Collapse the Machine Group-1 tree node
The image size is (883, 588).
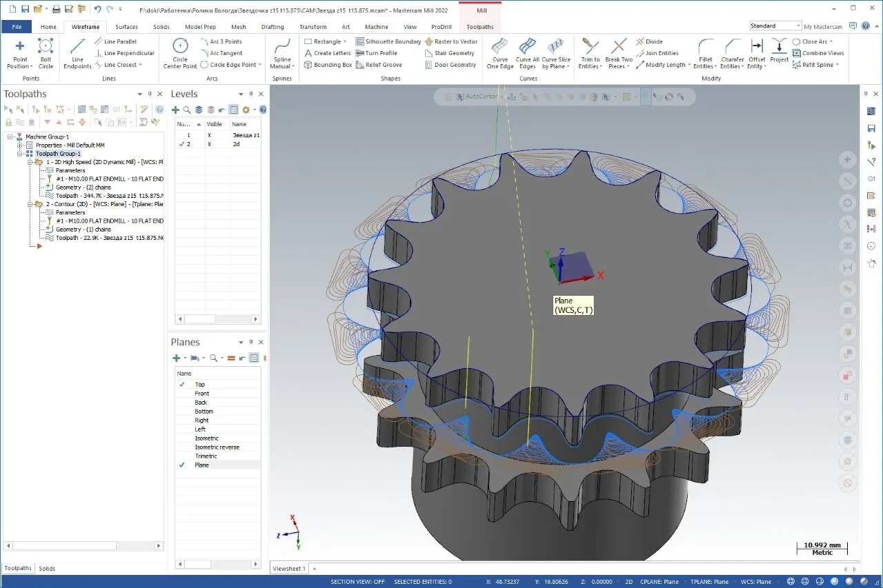pyautogui.click(x=10, y=136)
